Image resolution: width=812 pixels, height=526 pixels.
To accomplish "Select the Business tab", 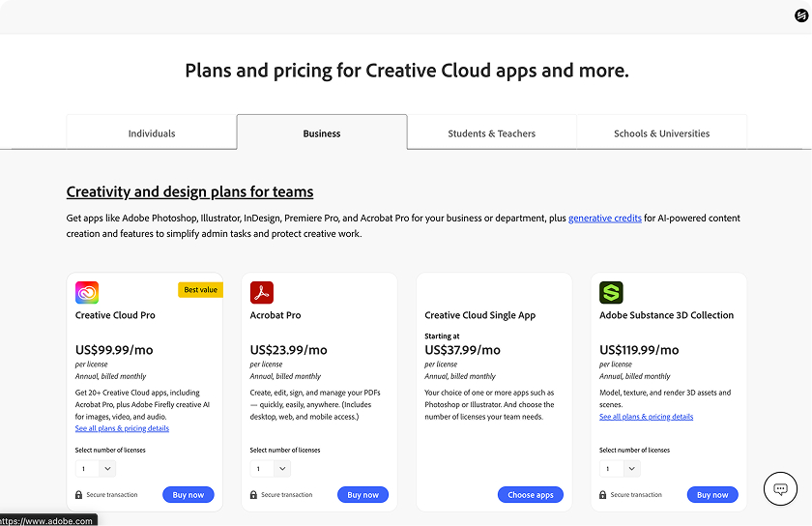I will pyautogui.click(x=322, y=132).
